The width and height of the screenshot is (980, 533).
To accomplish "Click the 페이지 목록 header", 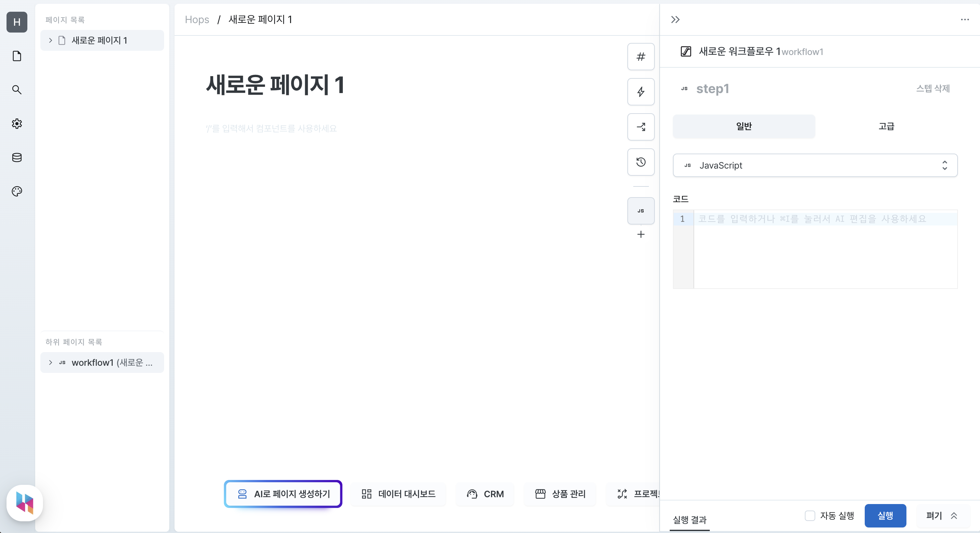I will pyautogui.click(x=65, y=20).
